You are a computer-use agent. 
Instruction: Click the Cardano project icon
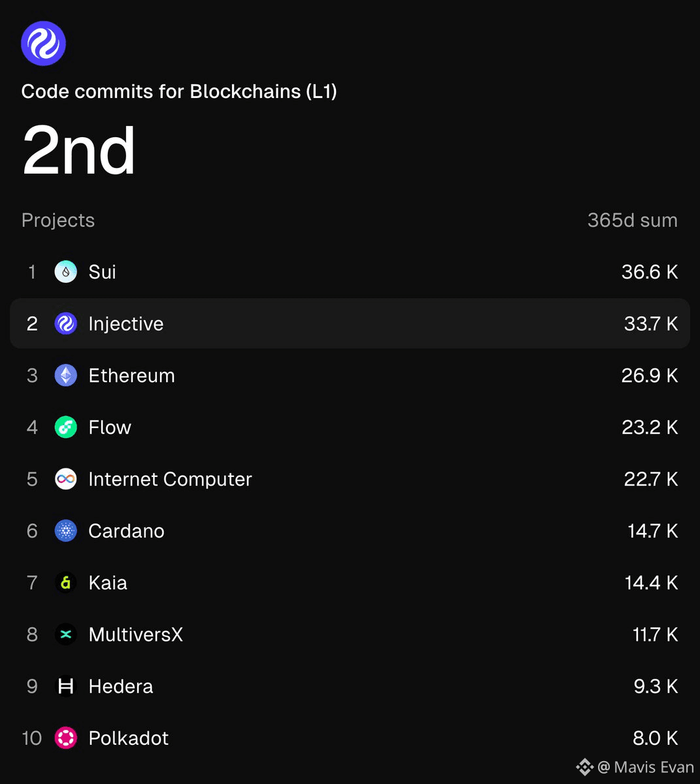65,531
